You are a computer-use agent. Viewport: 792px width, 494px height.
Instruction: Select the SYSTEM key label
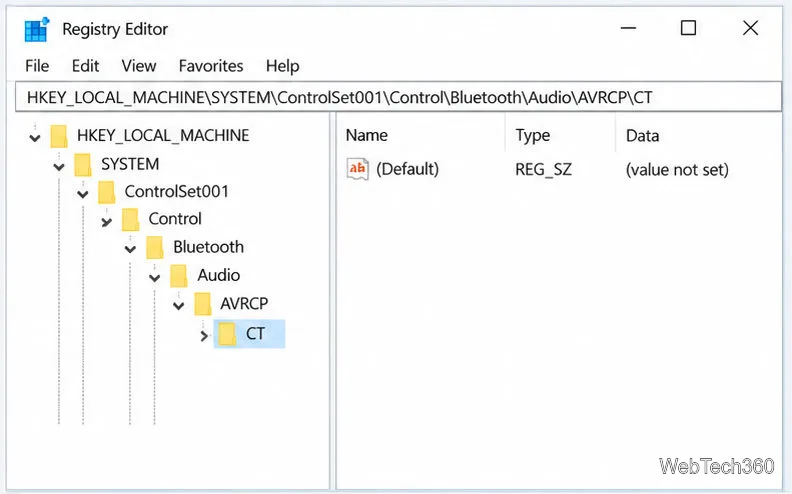click(130, 164)
